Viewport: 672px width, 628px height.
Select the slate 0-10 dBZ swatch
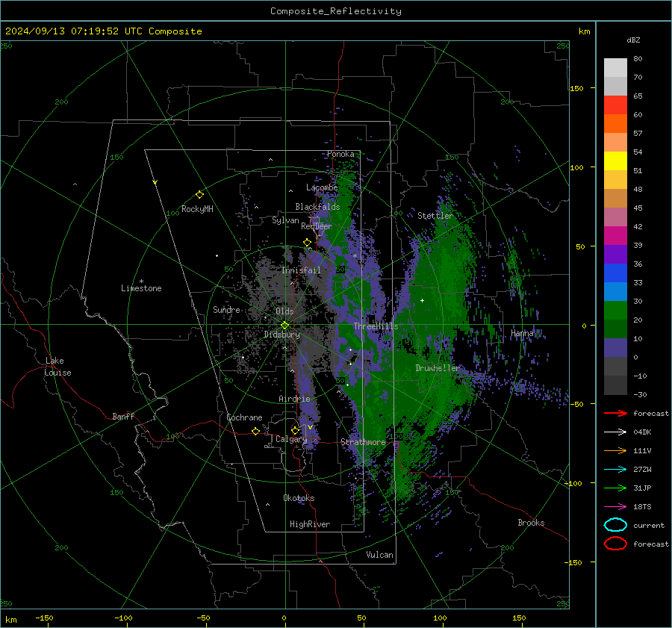point(615,348)
